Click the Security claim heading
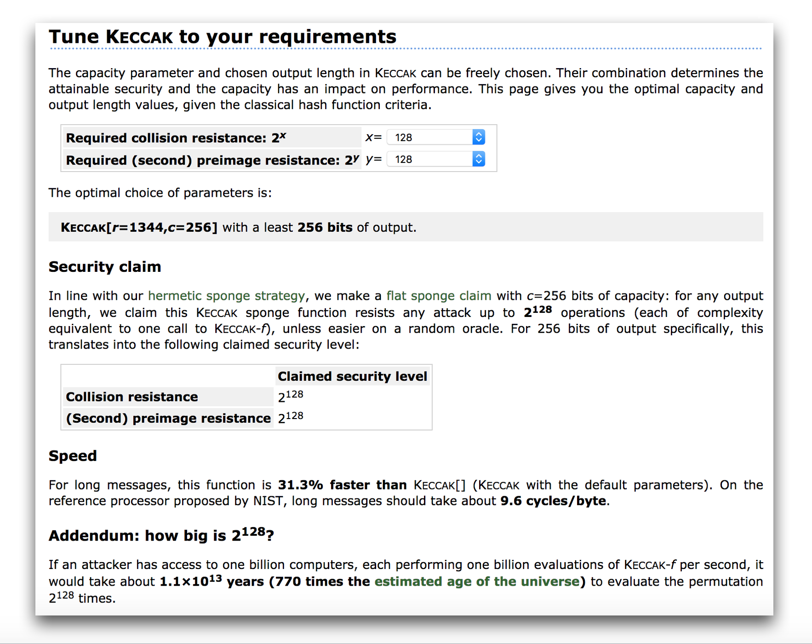This screenshot has width=812, height=644. coord(105,267)
